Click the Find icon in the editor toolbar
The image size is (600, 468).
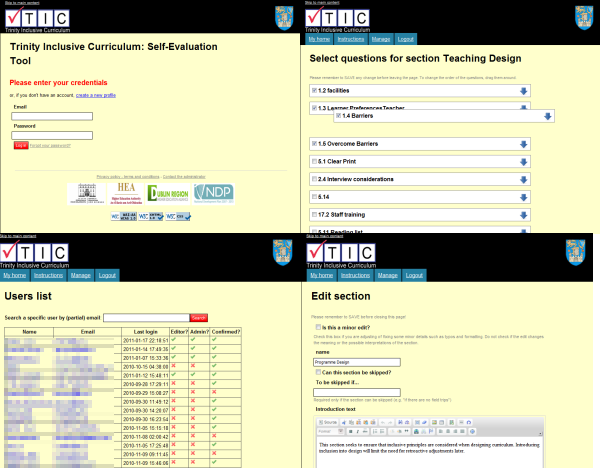[401, 422]
